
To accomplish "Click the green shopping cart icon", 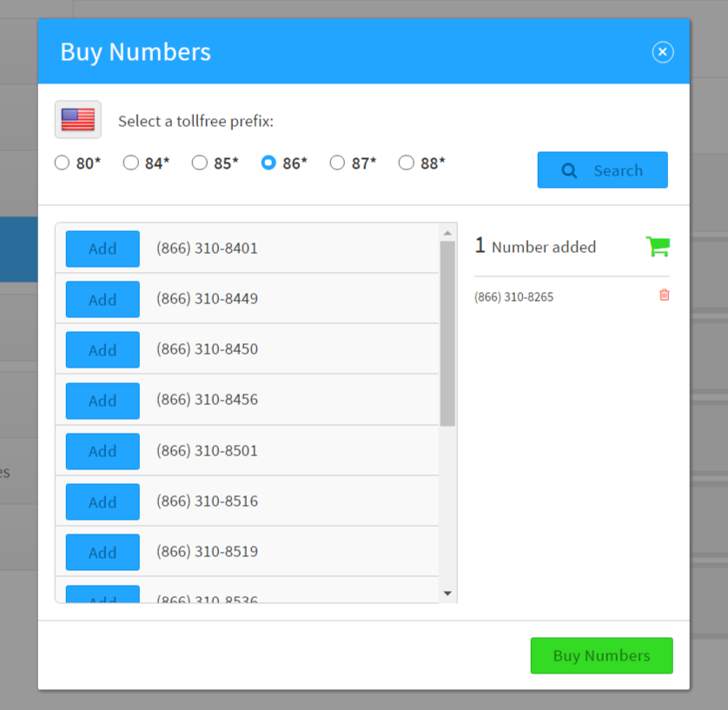I will [658, 247].
